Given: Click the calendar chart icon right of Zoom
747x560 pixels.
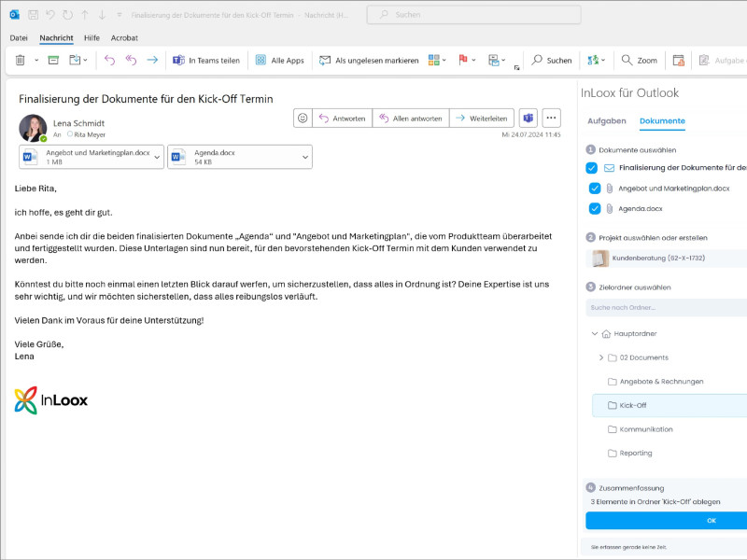Looking at the screenshot, I should pos(679,61).
